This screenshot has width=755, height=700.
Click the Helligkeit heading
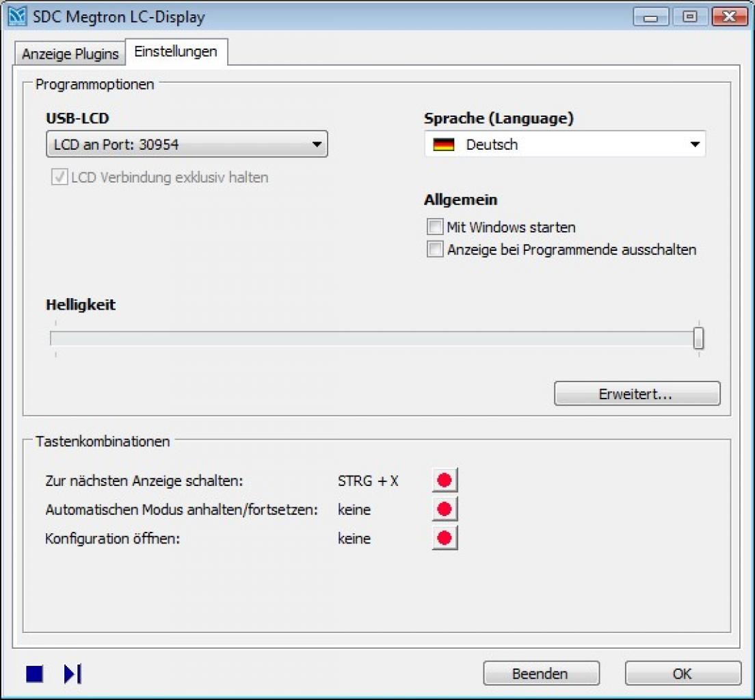point(81,305)
